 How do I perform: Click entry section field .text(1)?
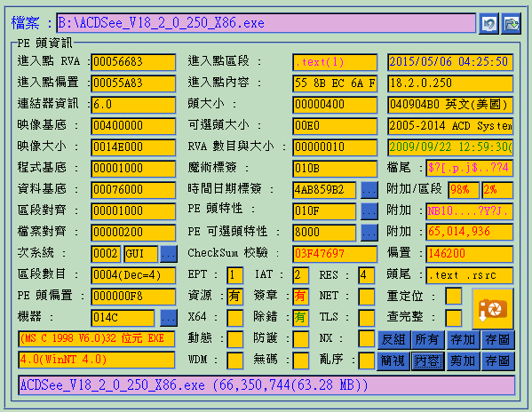(335, 62)
